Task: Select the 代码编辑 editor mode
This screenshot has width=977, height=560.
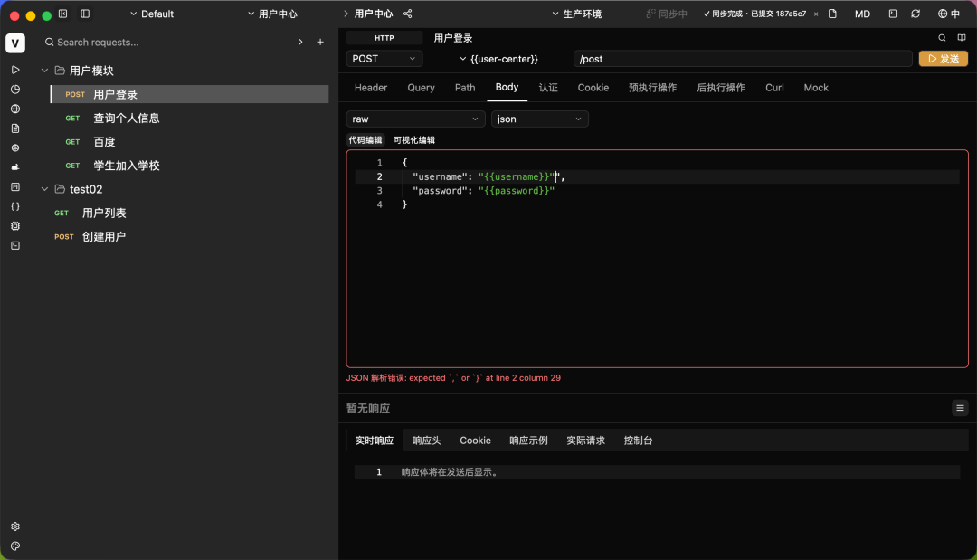Action: pos(365,140)
